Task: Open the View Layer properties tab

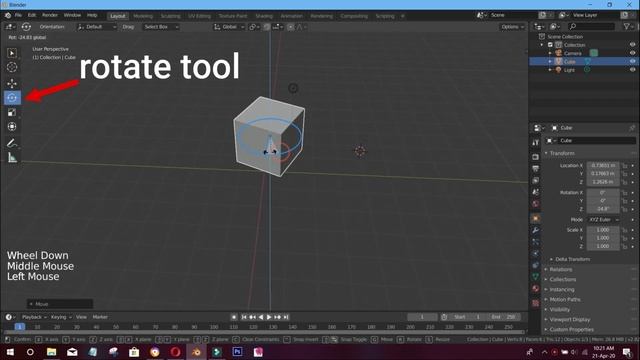Action: click(x=536, y=180)
